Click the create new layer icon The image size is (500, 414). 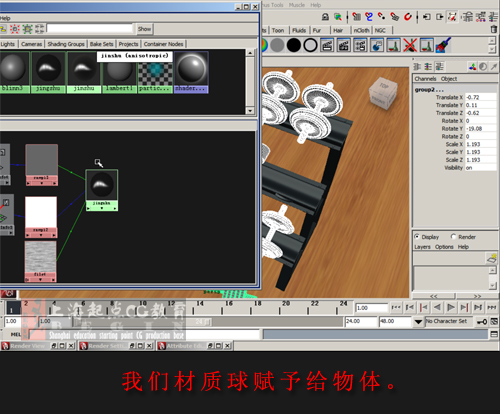pos(492,258)
